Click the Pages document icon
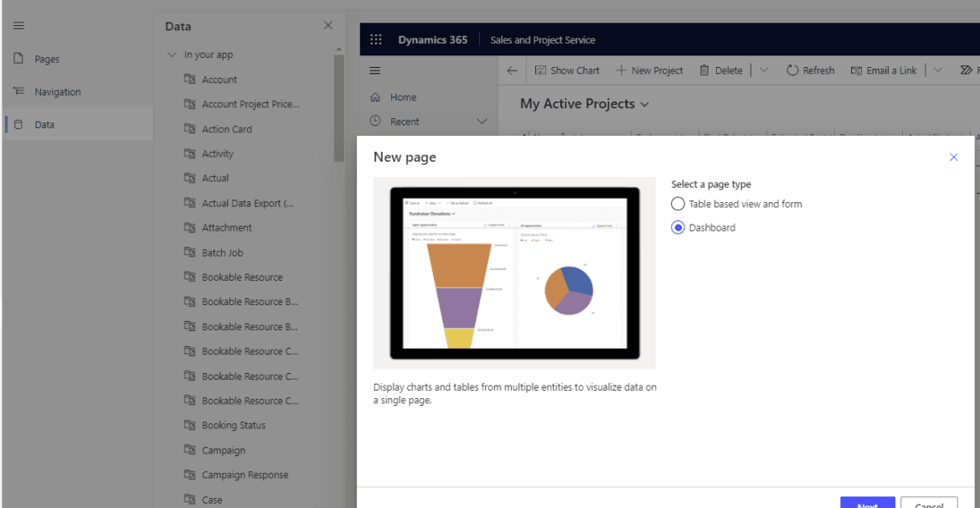The width and height of the screenshot is (980, 508). coord(18,59)
